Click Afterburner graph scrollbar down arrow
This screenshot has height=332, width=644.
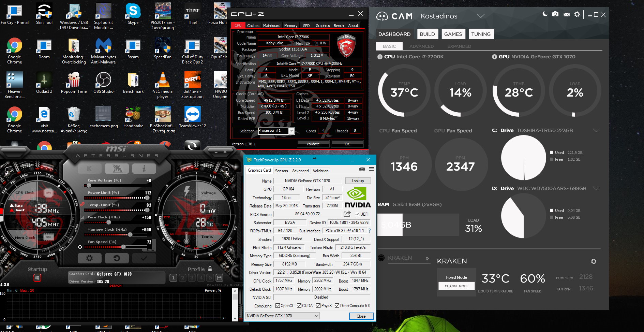coord(235,319)
